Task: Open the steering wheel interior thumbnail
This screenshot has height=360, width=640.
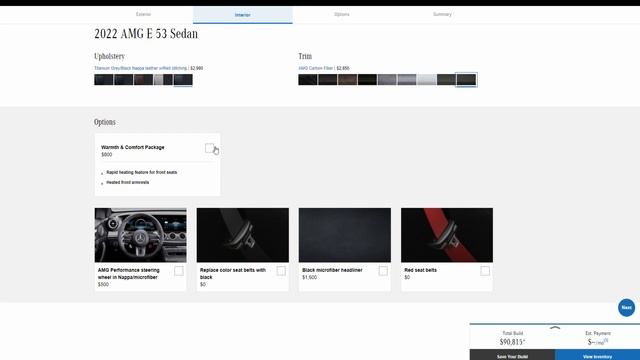Action: tap(140, 235)
